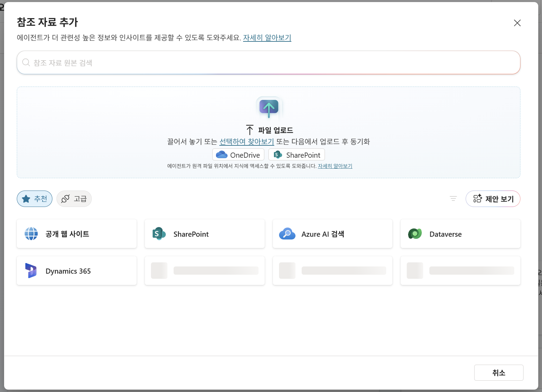Click the search magnifier icon
This screenshot has height=392, width=542.
26,62
